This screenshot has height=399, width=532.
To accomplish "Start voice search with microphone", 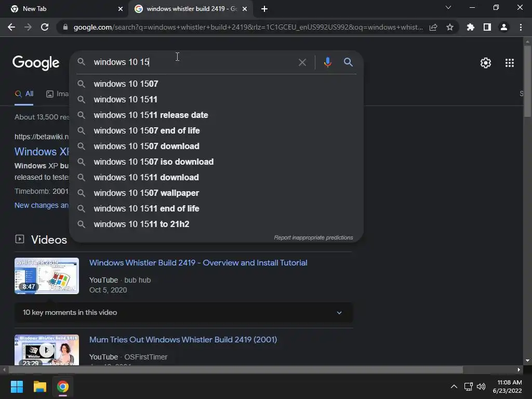I will point(327,62).
